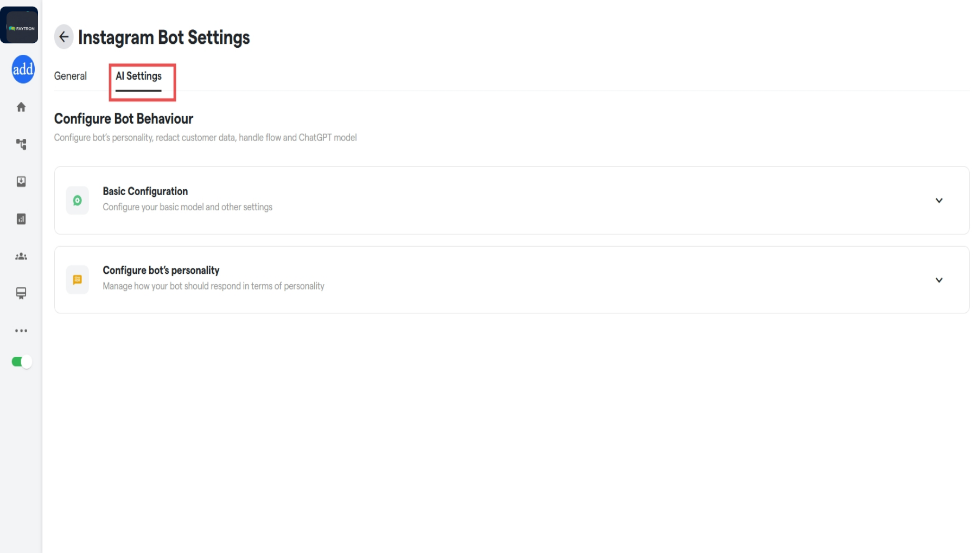
Task: Expand the Basic Configuration section
Action: click(x=939, y=200)
